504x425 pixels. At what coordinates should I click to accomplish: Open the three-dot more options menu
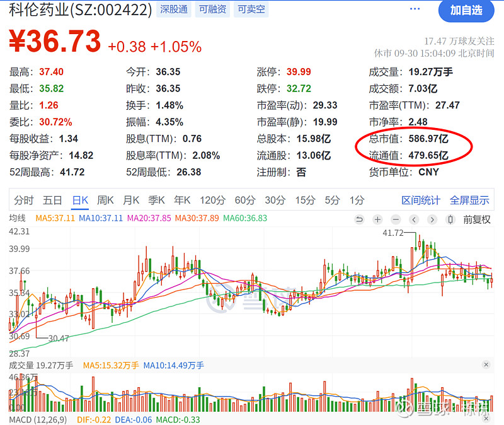pyautogui.click(x=415, y=9)
